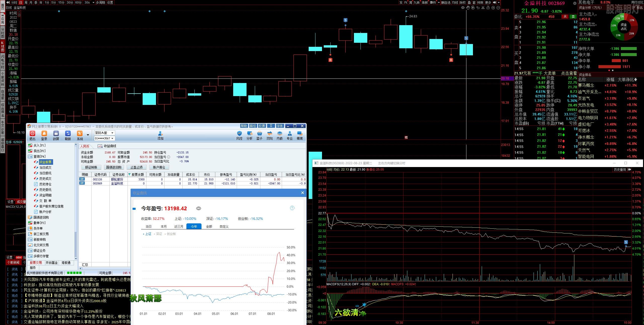Toggle 上证 line in profit curve legend
Viewport: 644px width, 325px height.
(147, 234)
